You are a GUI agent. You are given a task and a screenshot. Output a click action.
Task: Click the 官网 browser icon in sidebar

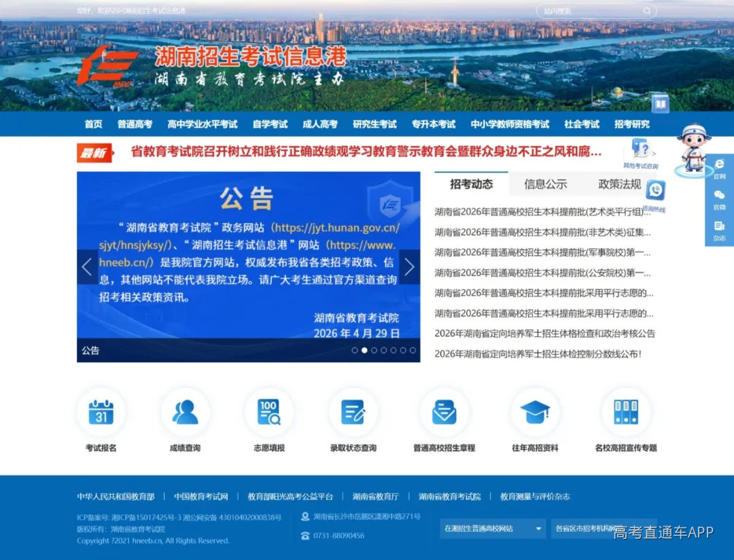point(719,164)
